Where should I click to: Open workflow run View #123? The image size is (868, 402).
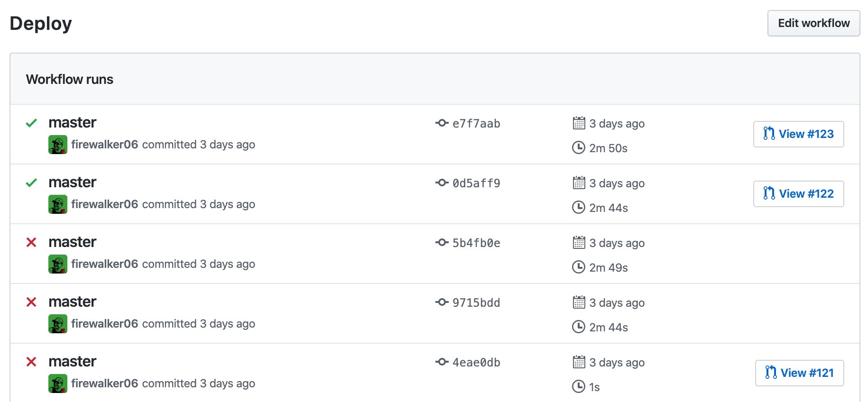point(798,134)
